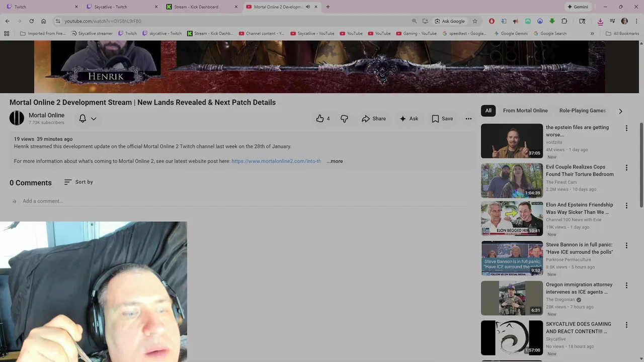This screenshot has width=644, height=362.
Task: Open the apps grid in bookmarks bar
Action: coord(7,34)
